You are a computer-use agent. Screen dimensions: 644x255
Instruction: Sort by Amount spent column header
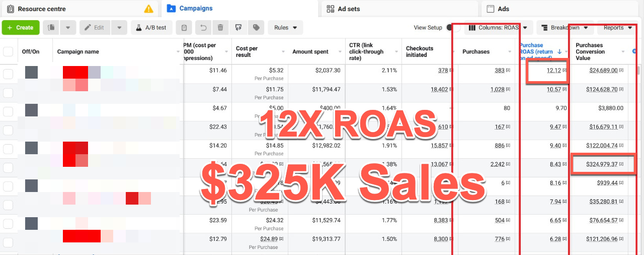[310, 51]
